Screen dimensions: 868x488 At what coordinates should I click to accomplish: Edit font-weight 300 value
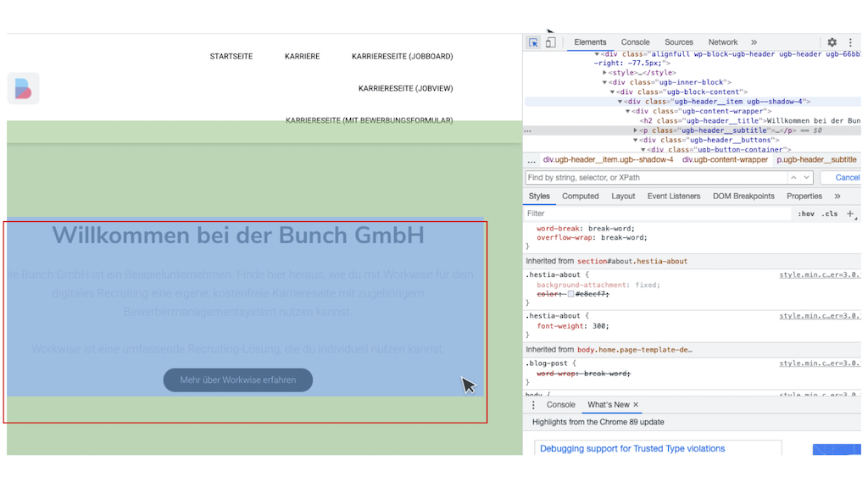[x=599, y=326]
